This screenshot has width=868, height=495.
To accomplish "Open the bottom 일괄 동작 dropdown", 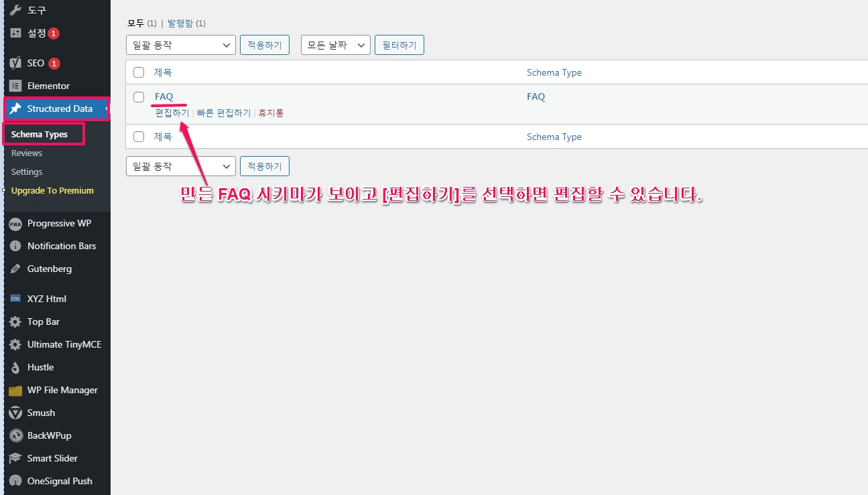I will (x=181, y=166).
